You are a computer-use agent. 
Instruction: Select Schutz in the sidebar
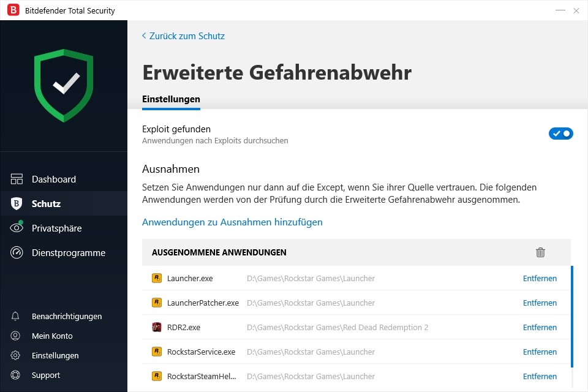coord(64,203)
